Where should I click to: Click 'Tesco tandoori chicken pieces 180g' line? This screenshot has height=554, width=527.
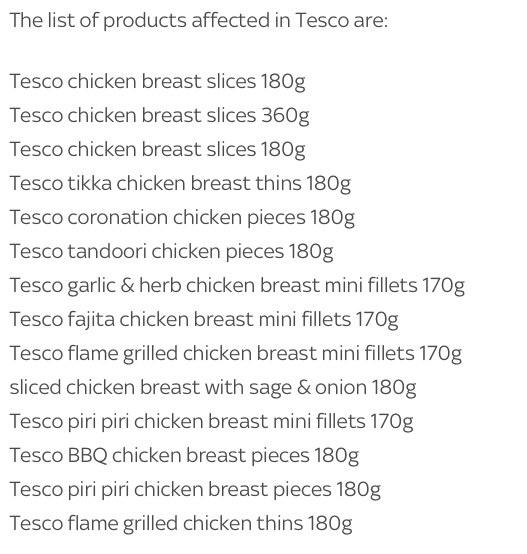point(171,252)
